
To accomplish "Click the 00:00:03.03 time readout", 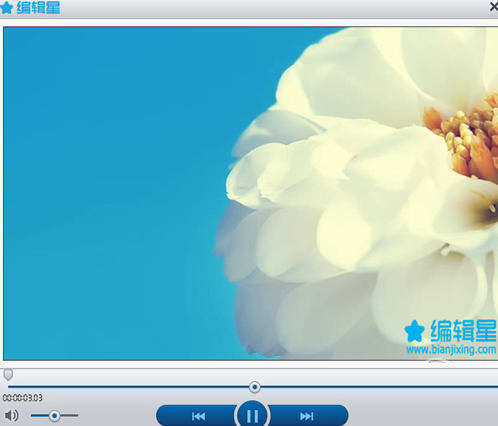I will click(23, 398).
